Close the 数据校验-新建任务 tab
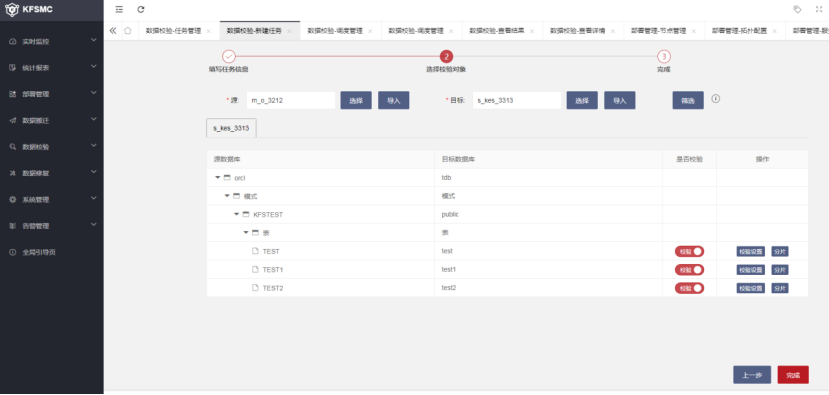 pos(289,31)
